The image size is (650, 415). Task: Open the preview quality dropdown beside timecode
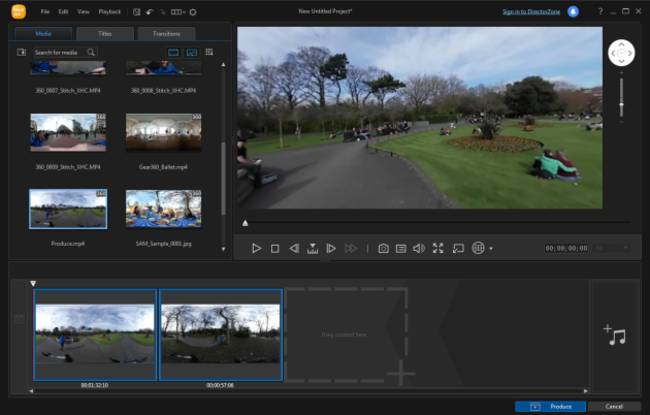[x=613, y=248]
